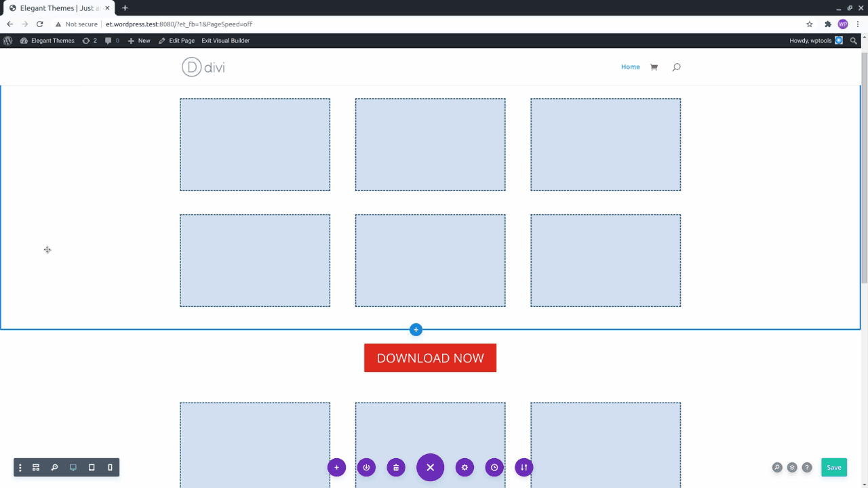Open editing history clock icon
The height and width of the screenshot is (488, 868).
[494, 467]
